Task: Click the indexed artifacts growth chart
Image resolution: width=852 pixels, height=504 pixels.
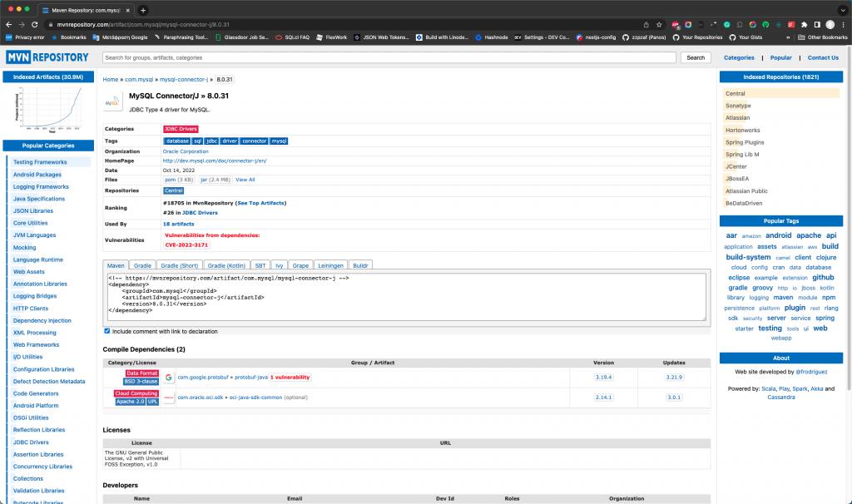Action: (48, 109)
